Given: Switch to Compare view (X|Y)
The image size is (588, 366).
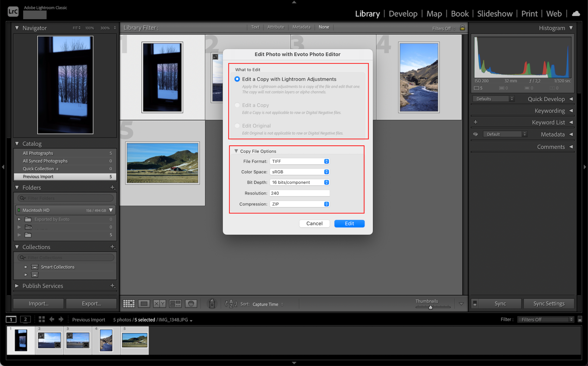Looking at the screenshot, I should (159, 304).
